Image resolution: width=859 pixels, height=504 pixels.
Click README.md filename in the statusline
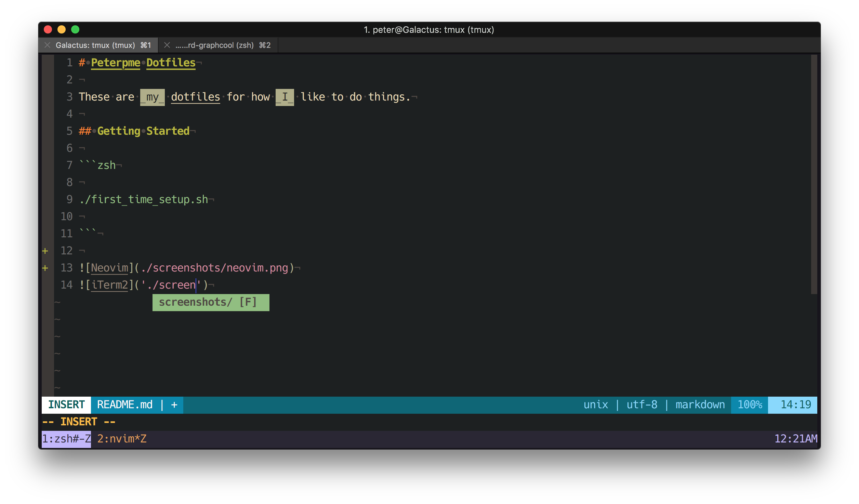tap(124, 405)
